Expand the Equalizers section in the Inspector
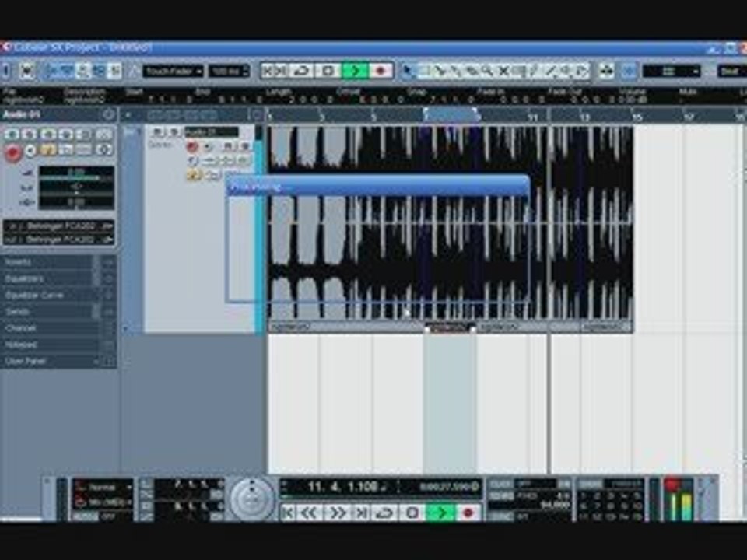 pyautogui.click(x=58, y=278)
